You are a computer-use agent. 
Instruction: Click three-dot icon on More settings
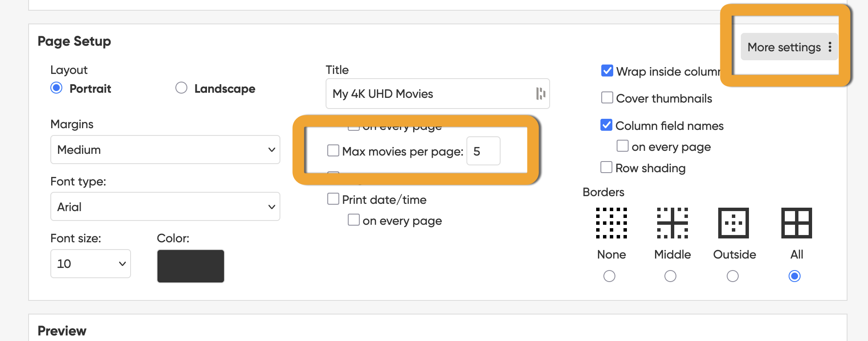[830, 47]
